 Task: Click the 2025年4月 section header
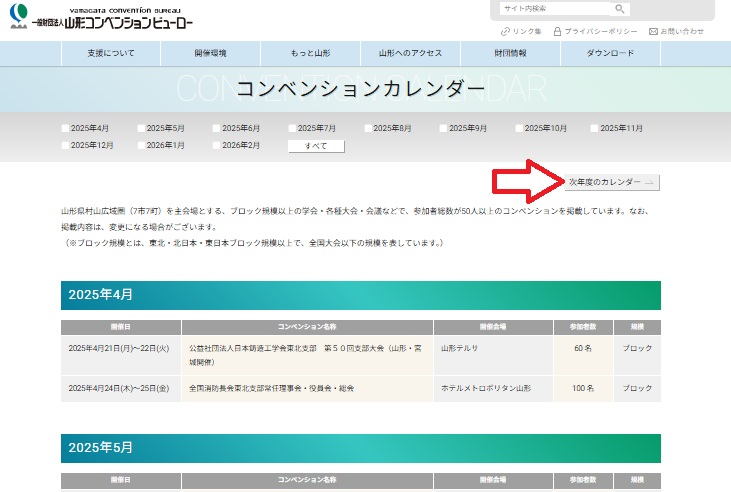[360, 295]
